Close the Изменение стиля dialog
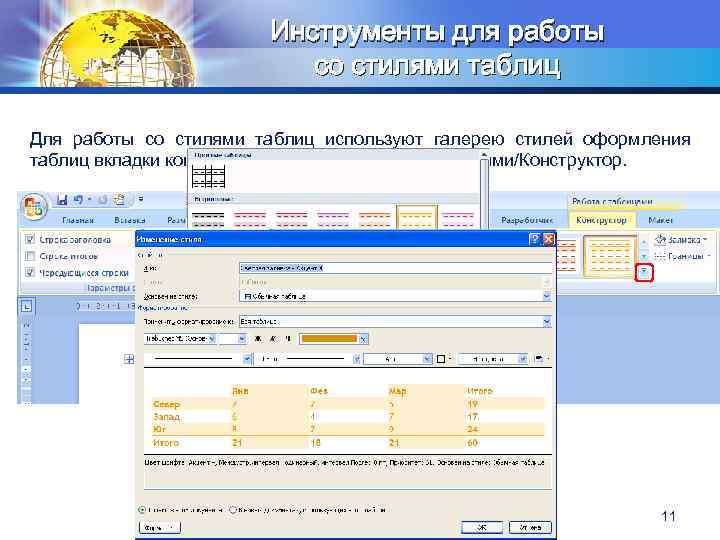 click(x=549, y=239)
